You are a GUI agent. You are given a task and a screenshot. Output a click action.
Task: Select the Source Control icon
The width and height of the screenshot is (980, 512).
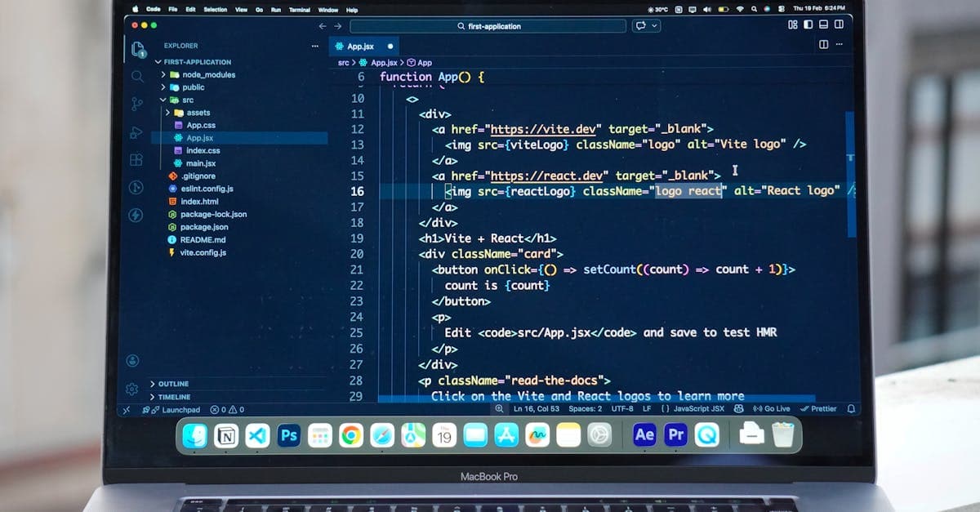137,105
